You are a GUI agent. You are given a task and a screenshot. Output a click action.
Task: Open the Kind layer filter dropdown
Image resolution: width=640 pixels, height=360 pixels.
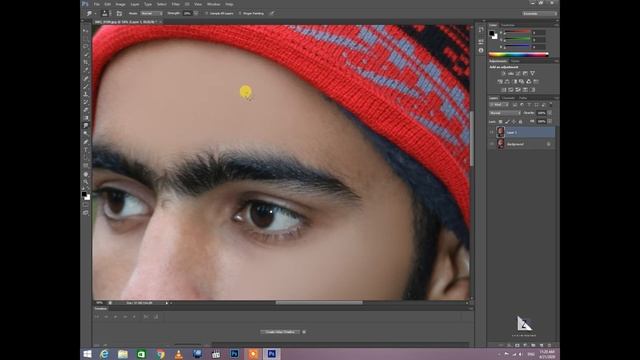499,105
